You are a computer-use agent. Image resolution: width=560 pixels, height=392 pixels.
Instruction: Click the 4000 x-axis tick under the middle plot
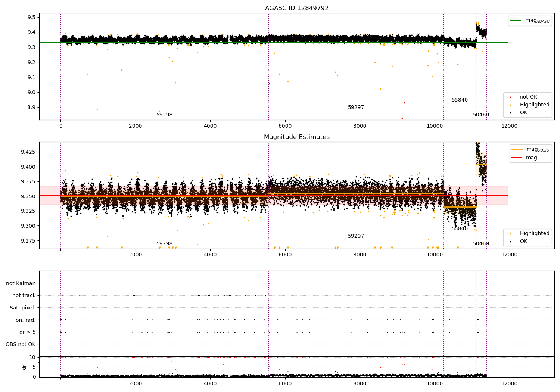(x=210, y=255)
